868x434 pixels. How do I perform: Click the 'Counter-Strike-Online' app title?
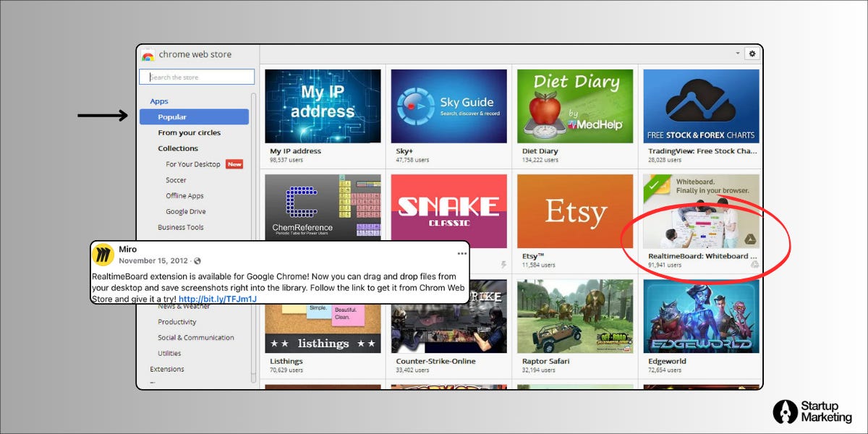pos(435,361)
